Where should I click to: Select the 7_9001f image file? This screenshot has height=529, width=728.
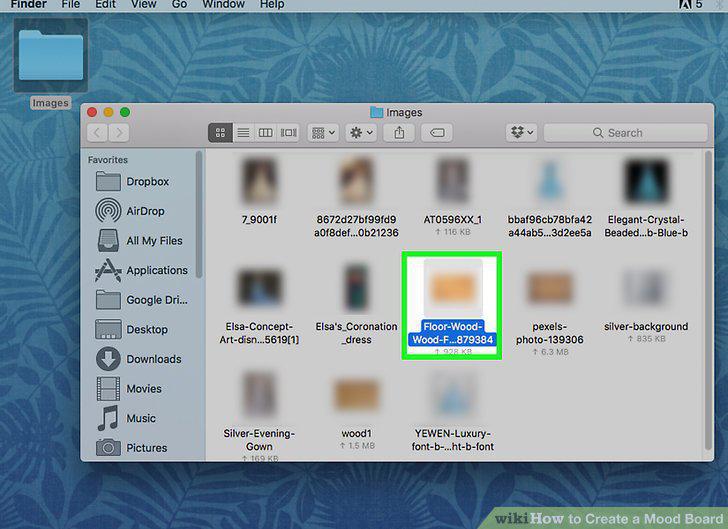[259, 182]
